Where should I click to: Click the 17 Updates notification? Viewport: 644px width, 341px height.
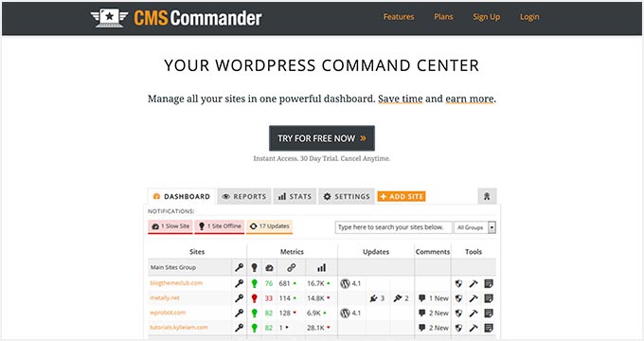pyautogui.click(x=269, y=226)
